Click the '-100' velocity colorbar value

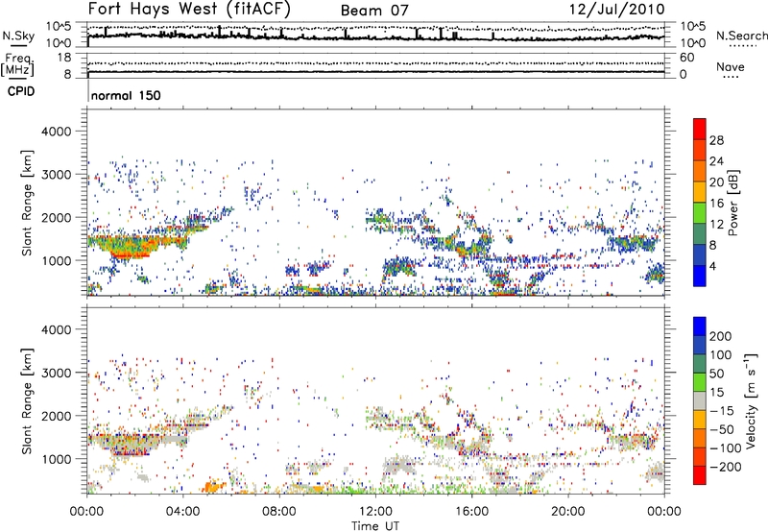pyautogui.click(x=726, y=448)
